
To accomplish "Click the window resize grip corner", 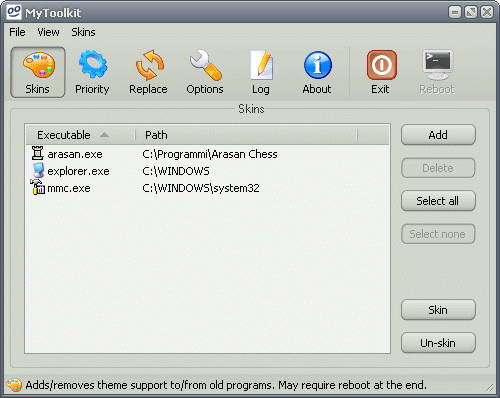I will [491, 387].
